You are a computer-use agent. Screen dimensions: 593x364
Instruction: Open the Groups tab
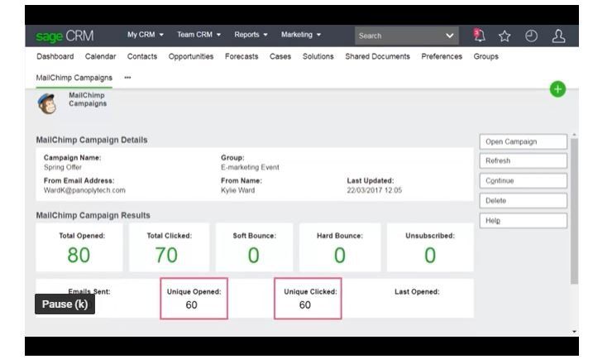486,56
